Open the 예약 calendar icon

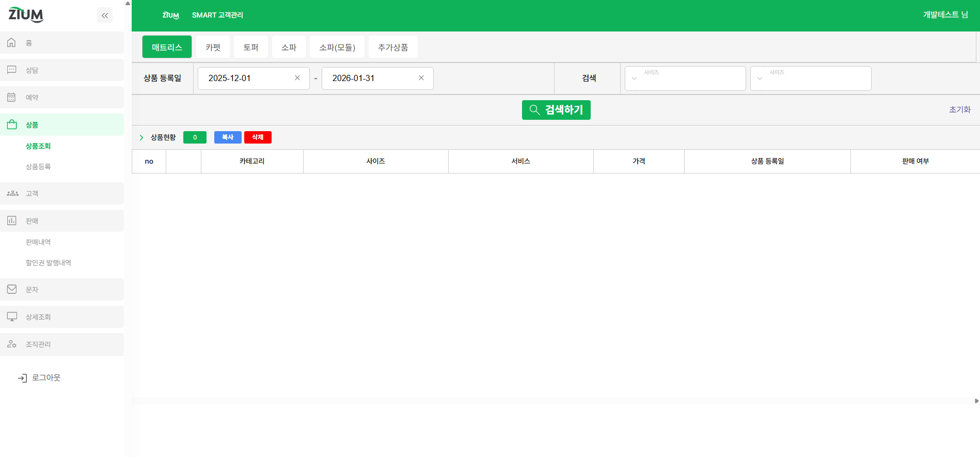(11, 97)
